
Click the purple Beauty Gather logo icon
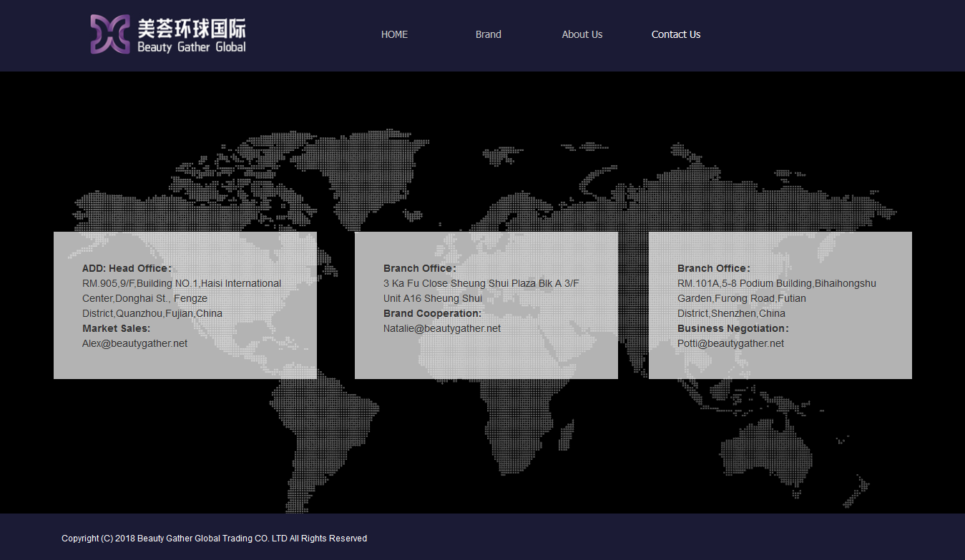(x=110, y=34)
